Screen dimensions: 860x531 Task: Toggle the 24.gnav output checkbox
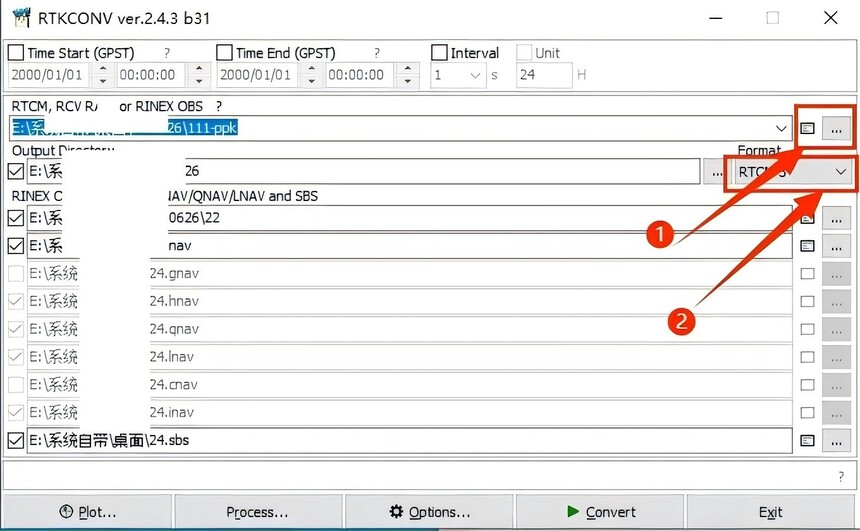16,273
